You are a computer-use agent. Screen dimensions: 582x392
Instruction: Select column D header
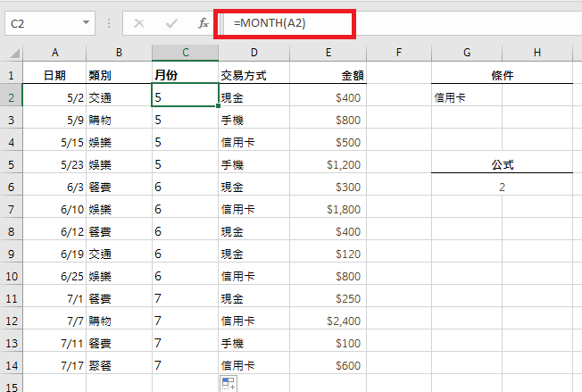coord(254,53)
